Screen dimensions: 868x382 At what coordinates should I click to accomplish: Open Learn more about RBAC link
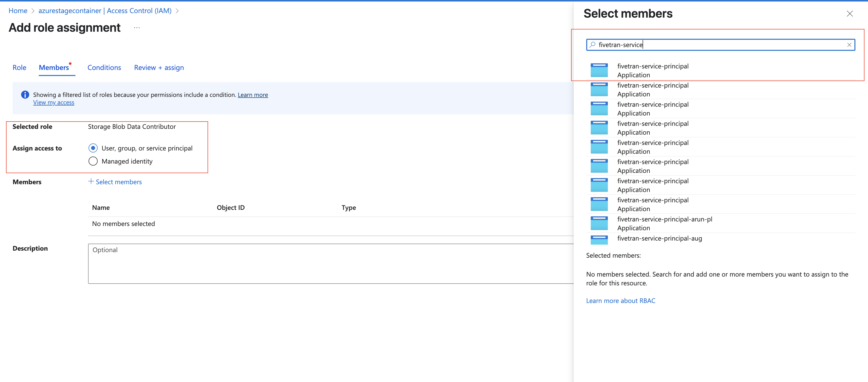[x=621, y=300]
